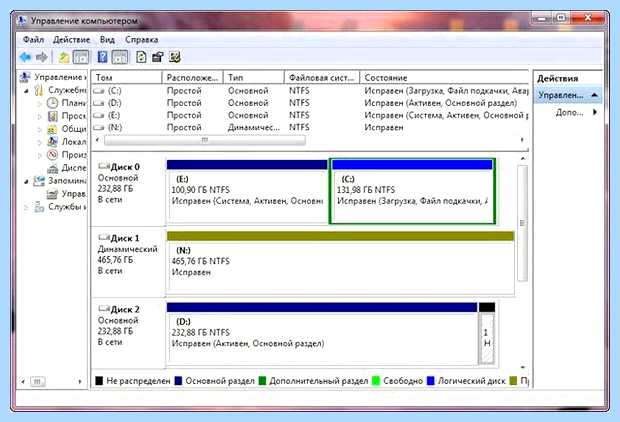Click the Допо... item in Actions pane
The height and width of the screenshot is (422, 620).
tap(569, 112)
